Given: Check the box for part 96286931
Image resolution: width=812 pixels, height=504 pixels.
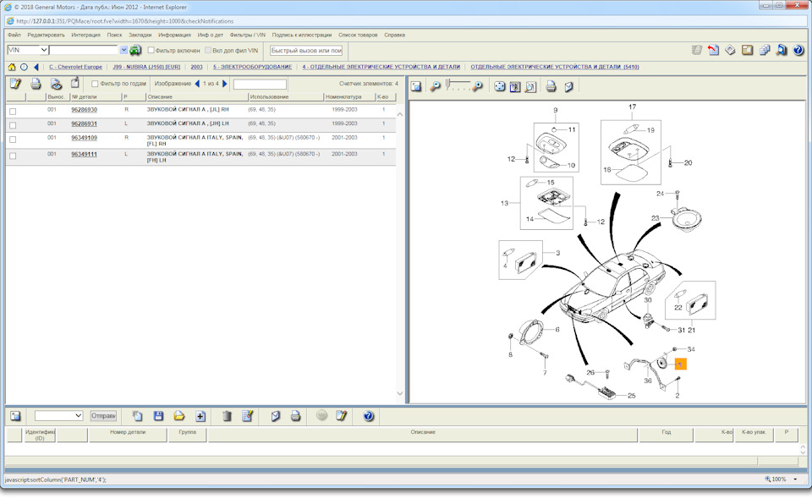Looking at the screenshot, I should [x=13, y=125].
